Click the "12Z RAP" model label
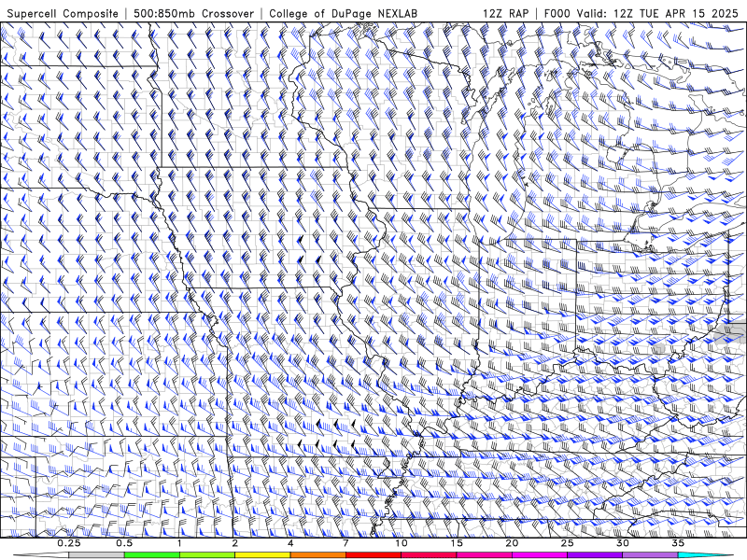 (505, 13)
